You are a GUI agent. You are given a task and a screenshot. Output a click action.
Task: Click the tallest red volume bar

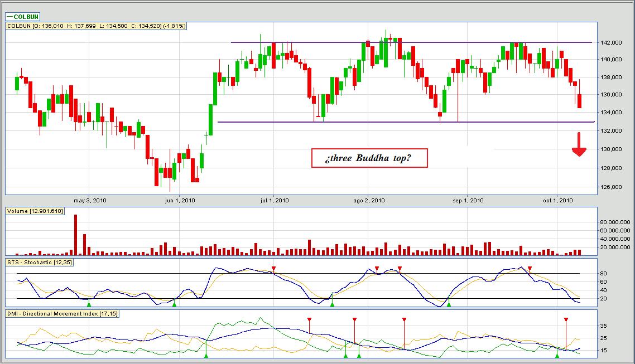pyautogui.click(x=75, y=235)
